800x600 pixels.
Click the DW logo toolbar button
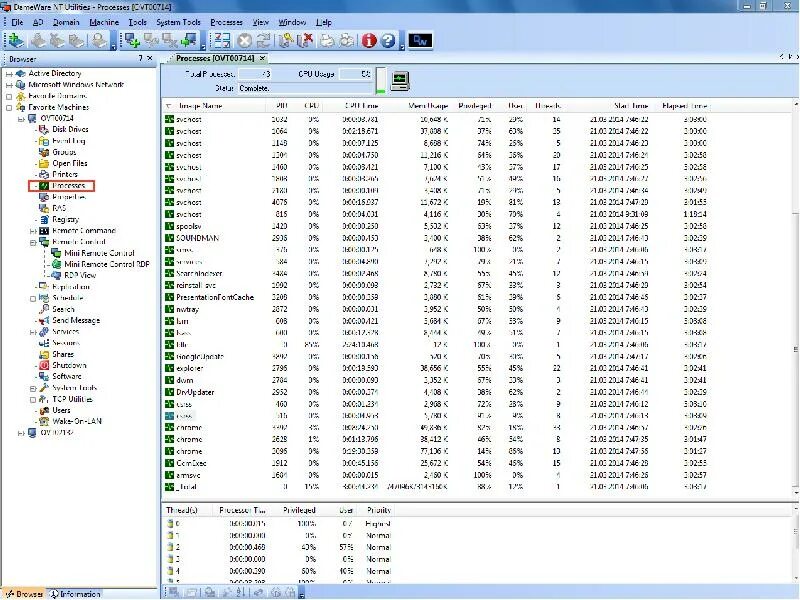420,40
